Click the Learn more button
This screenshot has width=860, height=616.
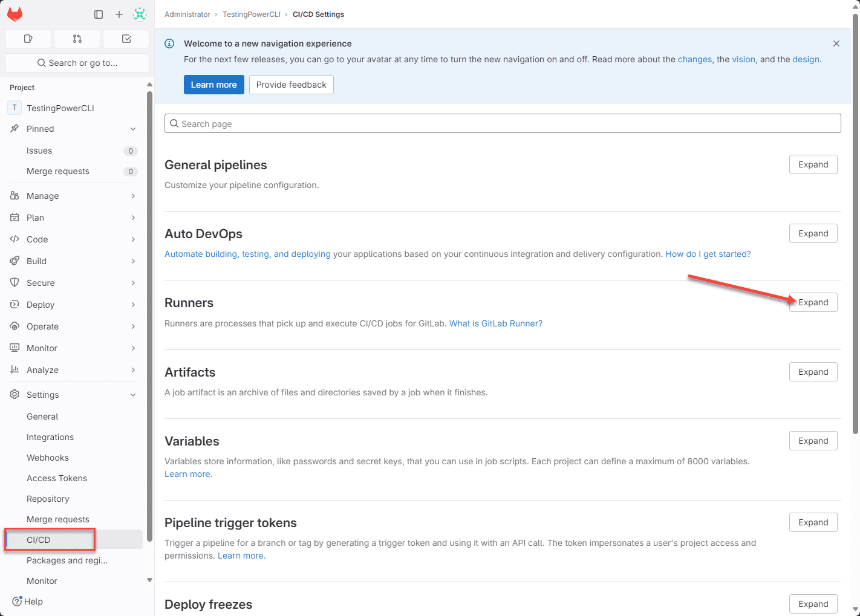pyautogui.click(x=213, y=85)
